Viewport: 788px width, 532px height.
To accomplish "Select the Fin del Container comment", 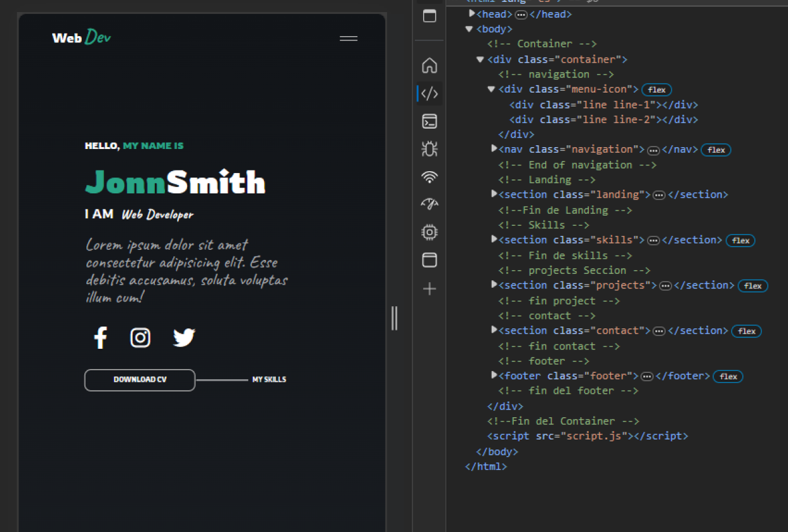I will click(563, 421).
